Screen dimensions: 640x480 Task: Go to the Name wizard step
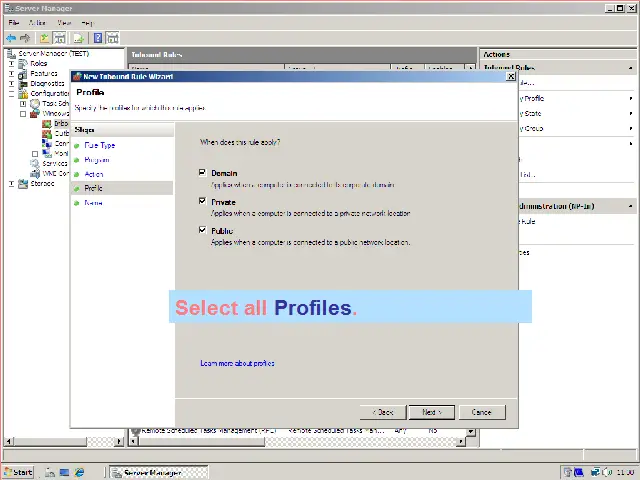pyautogui.click(x=93, y=203)
